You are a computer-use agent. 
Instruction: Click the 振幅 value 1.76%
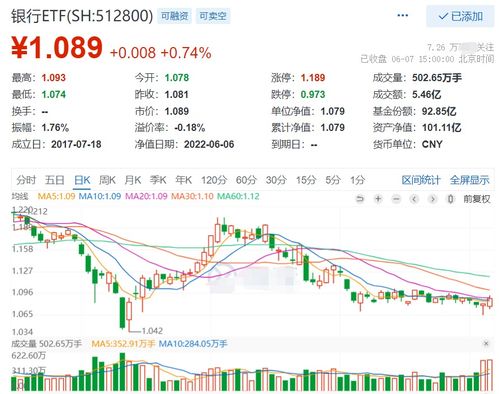(x=55, y=127)
